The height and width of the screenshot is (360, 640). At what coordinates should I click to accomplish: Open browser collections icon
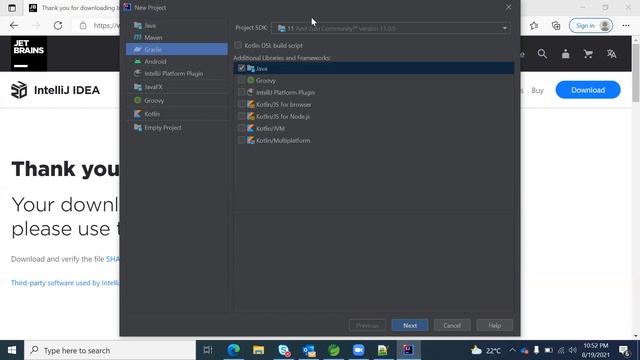coord(556,25)
